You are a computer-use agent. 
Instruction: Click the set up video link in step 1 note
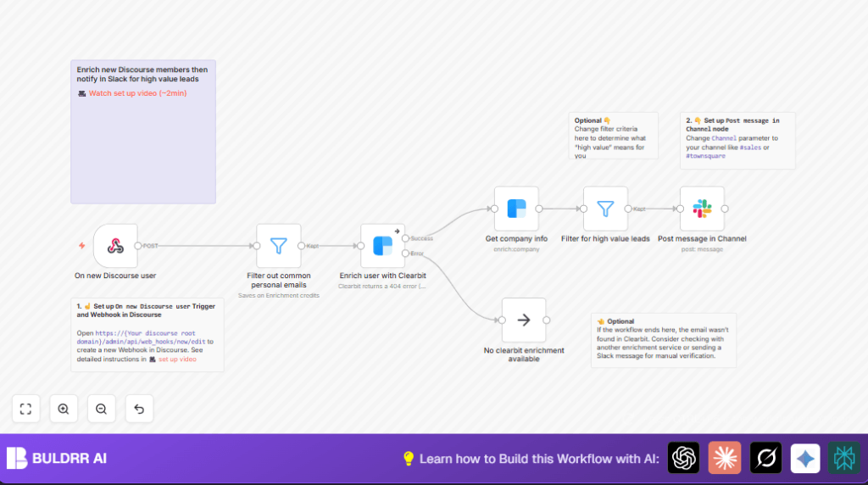[x=177, y=360]
